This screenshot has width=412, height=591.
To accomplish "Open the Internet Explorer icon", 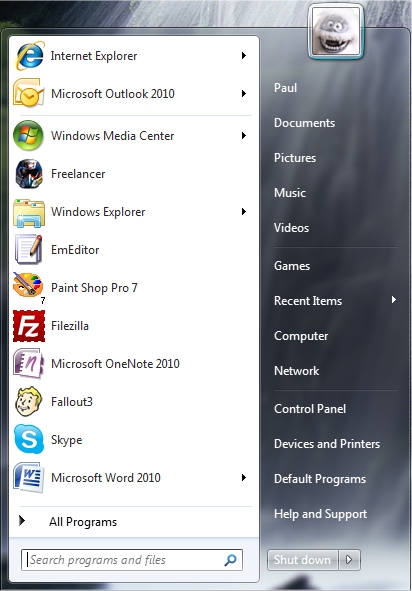I will tap(29, 56).
